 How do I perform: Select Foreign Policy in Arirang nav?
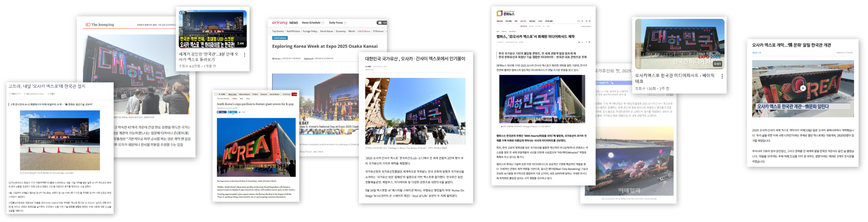[x=310, y=31]
